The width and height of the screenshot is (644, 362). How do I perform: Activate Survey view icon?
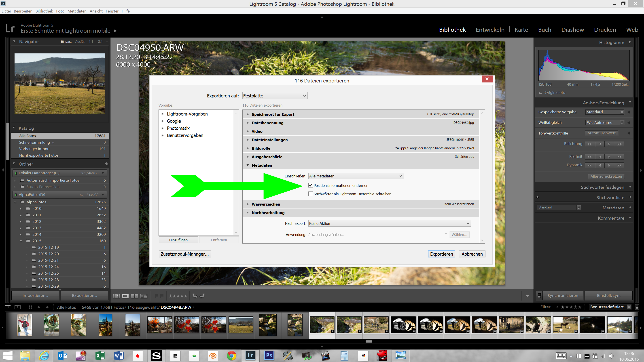pos(143,296)
